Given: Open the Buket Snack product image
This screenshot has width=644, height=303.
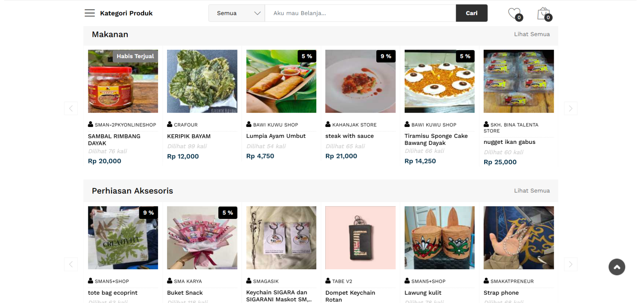Looking at the screenshot, I should [202, 238].
